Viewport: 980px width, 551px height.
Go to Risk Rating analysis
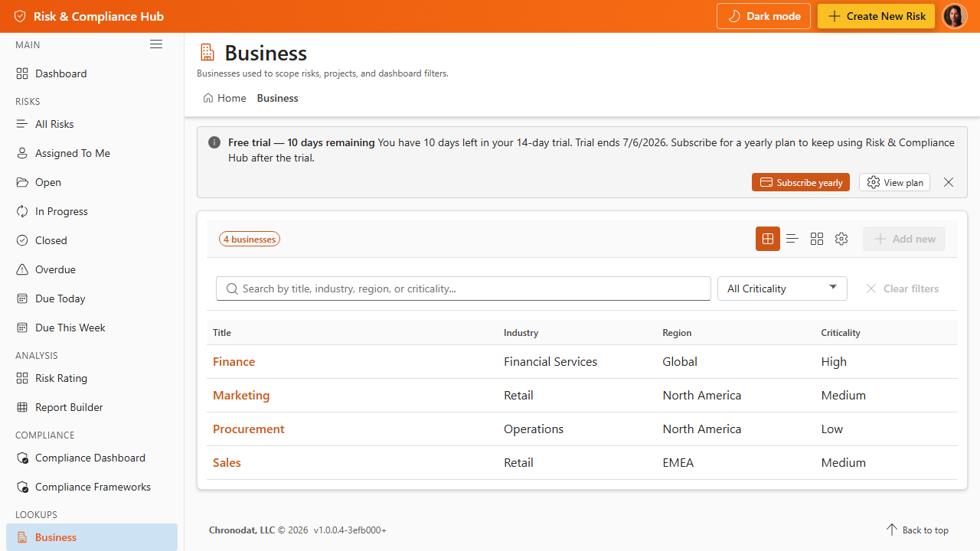pyautogui.click(x=92, y=378)
